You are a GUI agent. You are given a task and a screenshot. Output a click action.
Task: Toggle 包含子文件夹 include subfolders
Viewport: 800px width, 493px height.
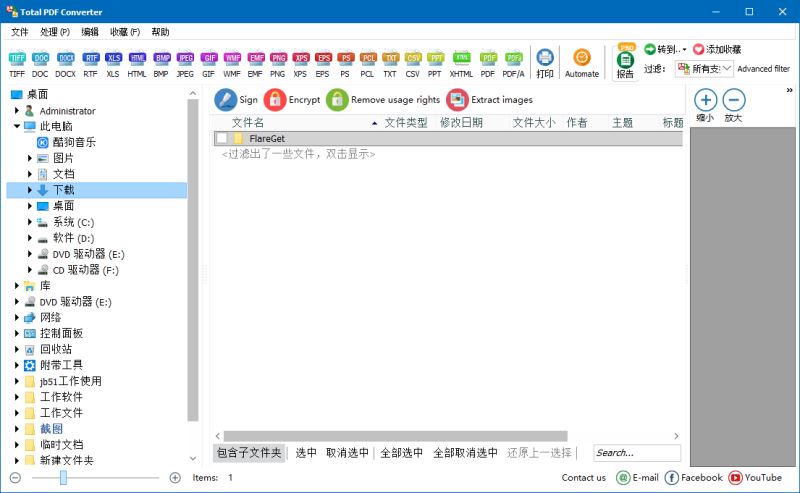[249, 453]
